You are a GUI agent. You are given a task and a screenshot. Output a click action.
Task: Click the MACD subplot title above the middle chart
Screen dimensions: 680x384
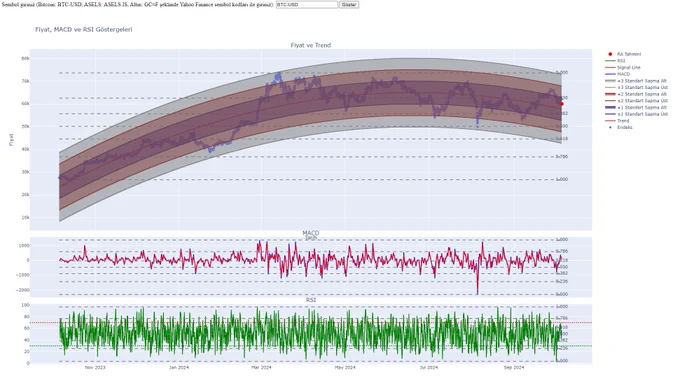pos(311,233)
